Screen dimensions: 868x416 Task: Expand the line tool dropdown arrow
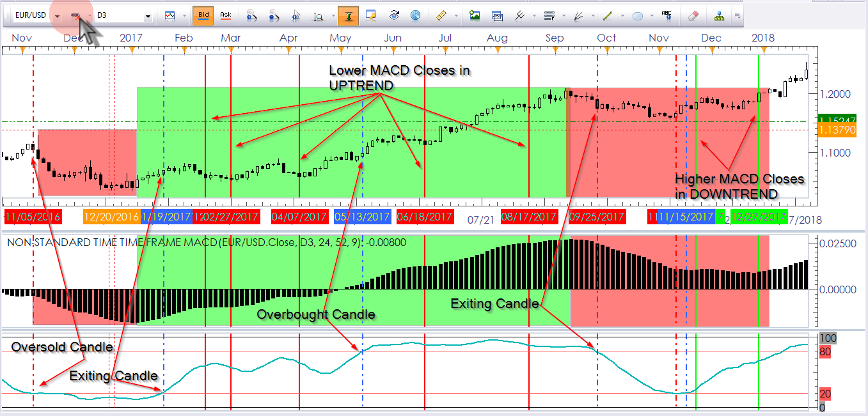[x=622, y=15]
